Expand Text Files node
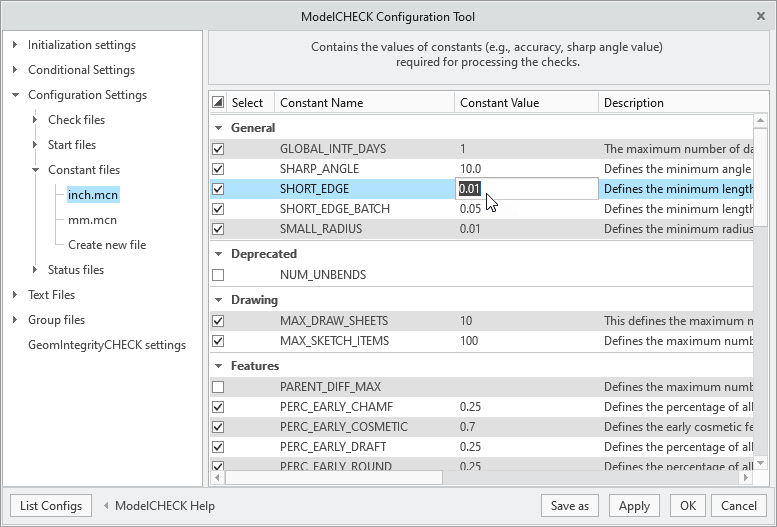This screenshot has height=527, width=777. coord(15,294)
